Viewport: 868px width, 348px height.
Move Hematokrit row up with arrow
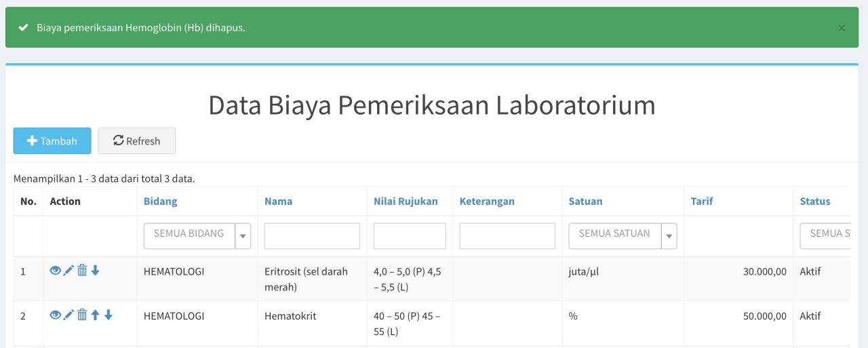click(95, 315)
